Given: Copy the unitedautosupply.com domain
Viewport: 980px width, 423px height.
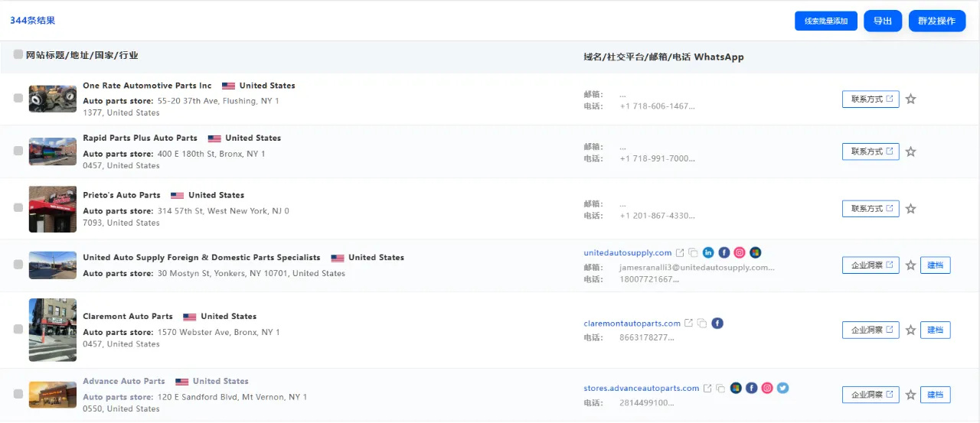Looking at the screenshot, I should coord(693,252).
